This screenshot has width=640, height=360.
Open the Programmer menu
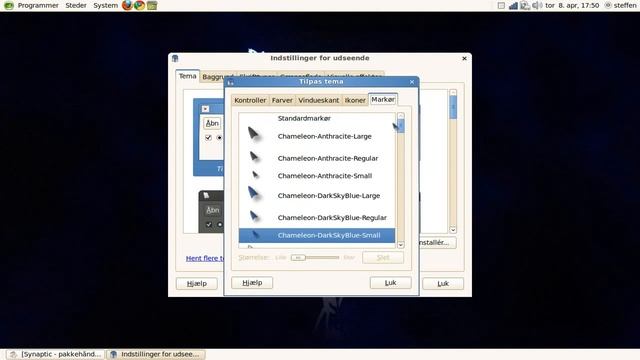tap(38, 5)
